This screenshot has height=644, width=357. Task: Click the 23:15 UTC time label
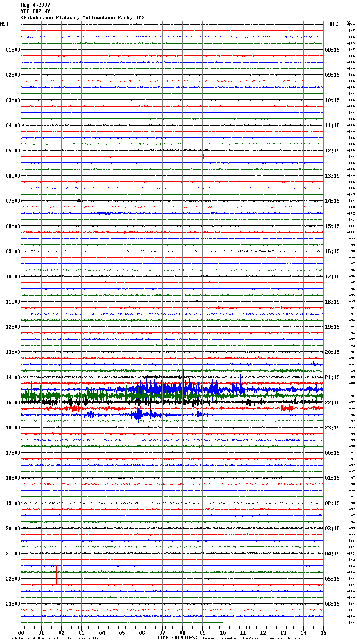[332, 428]
